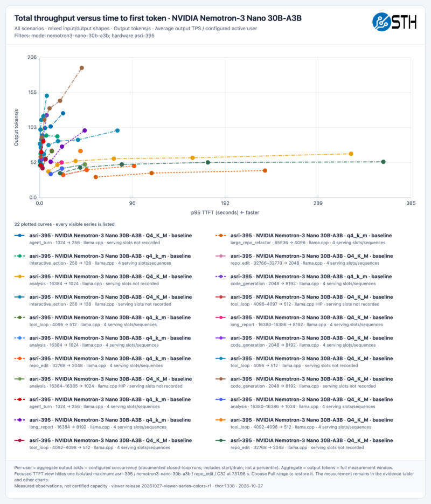Click legend text 'analysis · 16380–16386 → 1024'
431x504 pixels.
pyautogui.click(x=263, y=406)
